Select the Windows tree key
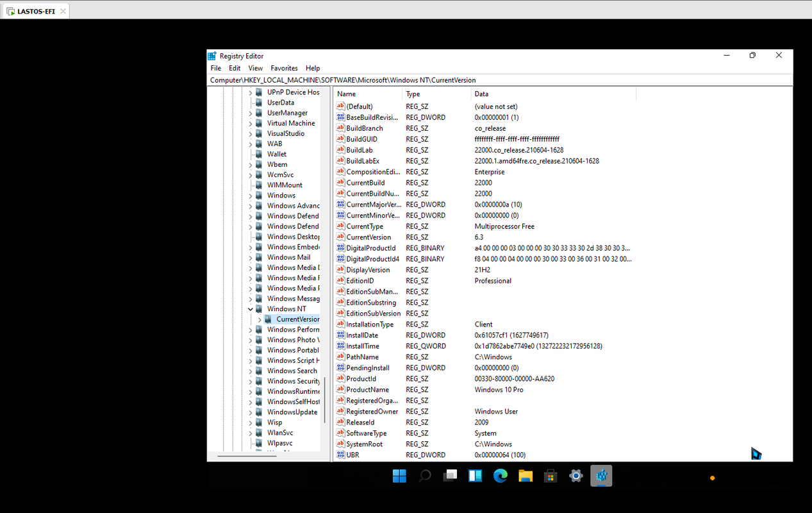This screenshot has width=812, height=513. (281, 195)
